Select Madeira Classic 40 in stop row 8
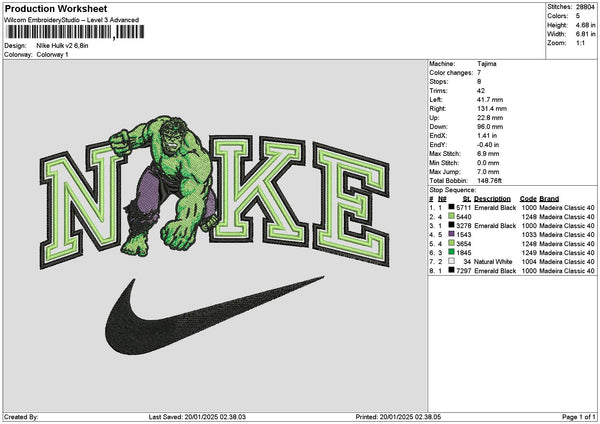 click(x=567, y=271)
